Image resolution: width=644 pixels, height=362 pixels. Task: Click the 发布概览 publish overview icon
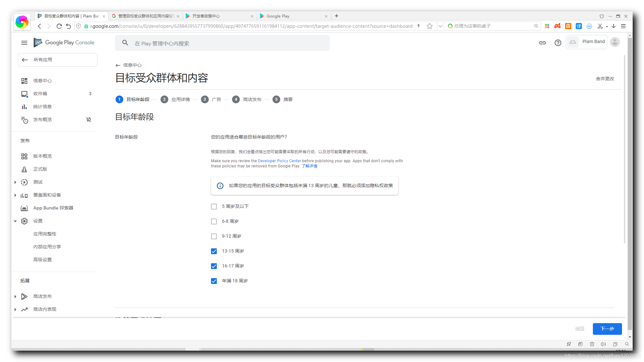(24, 120)
